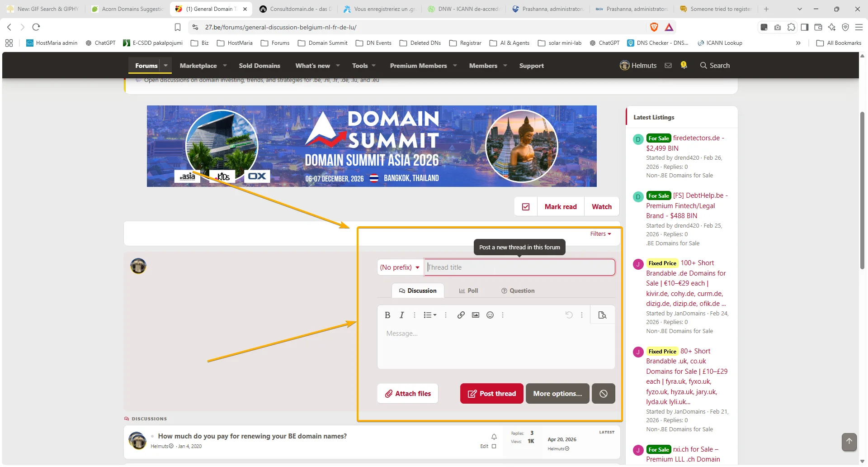Open the Helmuts account menu
The width and height of the screenshot is (868, 467).
point(638,66)
